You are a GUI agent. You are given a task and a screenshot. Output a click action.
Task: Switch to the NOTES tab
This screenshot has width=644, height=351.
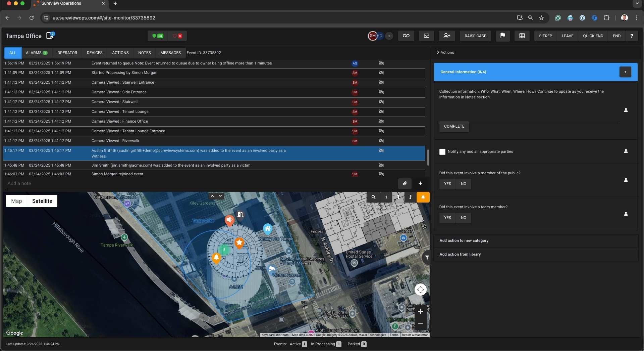145,53
